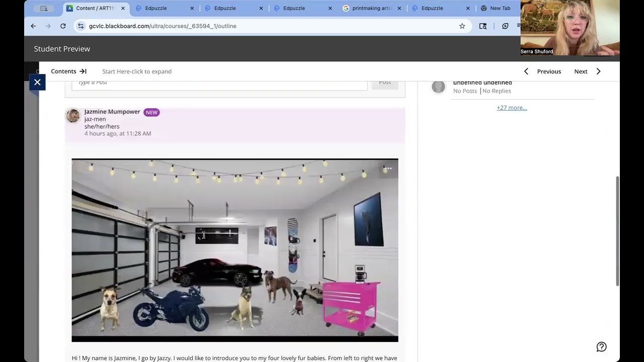Click the Student Preview label

click(x=62, y=49)
